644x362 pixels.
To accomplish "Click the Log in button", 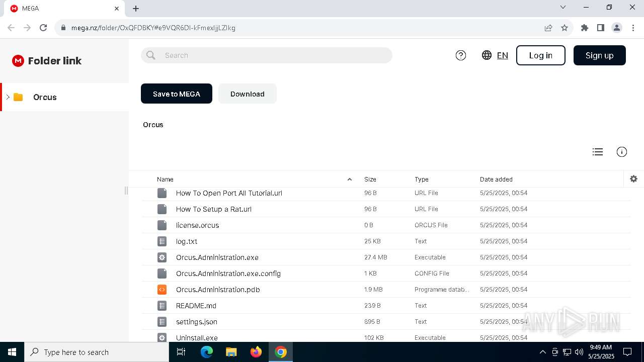I will [x=541, y=55].
